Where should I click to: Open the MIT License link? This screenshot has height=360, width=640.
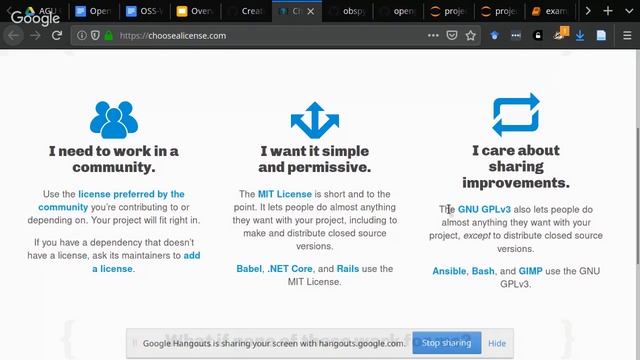click(x=284, y=194)
